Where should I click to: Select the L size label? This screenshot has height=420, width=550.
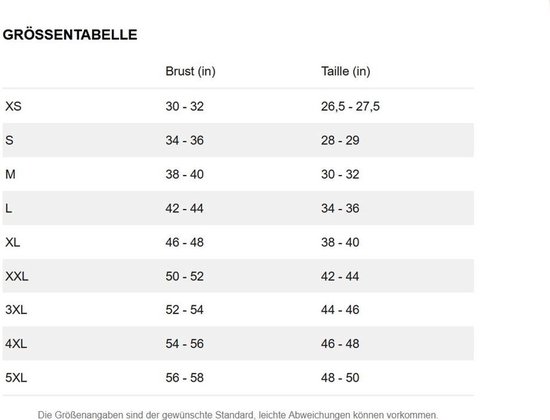[9, 208]
